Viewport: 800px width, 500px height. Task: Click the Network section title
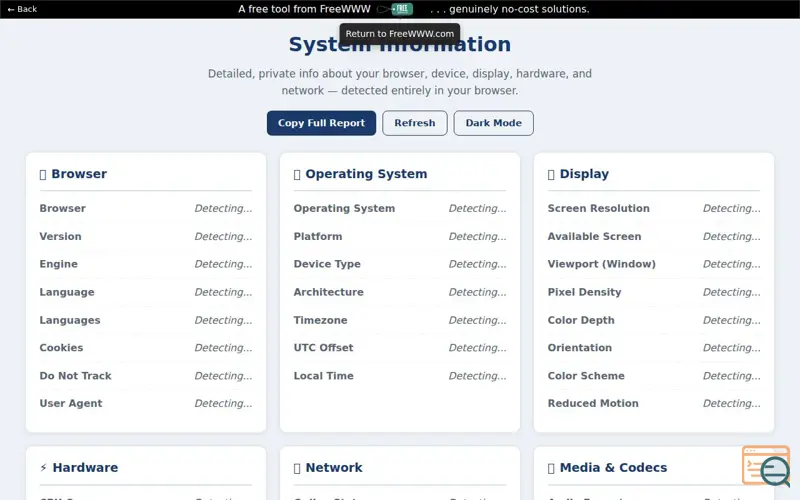point(334,467)
